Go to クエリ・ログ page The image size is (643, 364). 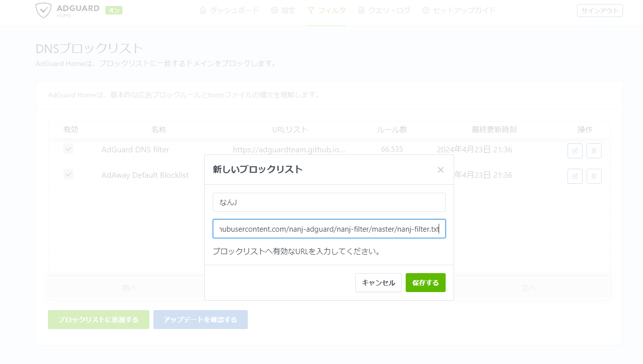click(x=384, y=10)
